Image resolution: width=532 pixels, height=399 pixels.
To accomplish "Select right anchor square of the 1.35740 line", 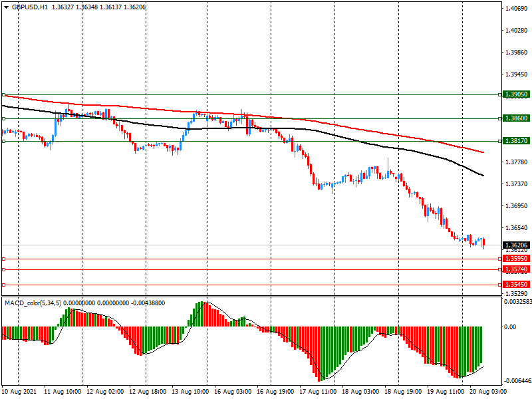I will [x=500, y=270].
